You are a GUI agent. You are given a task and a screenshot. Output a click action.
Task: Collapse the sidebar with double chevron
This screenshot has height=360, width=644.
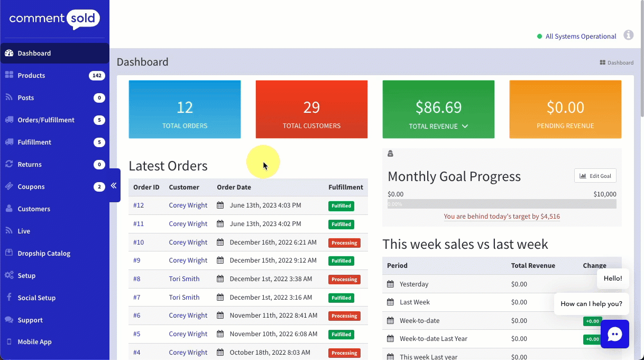[114, 185]
